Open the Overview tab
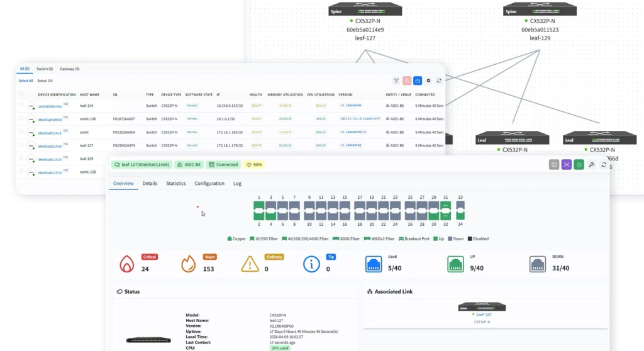The image size is (644, 351). click(x=123, y=183)
